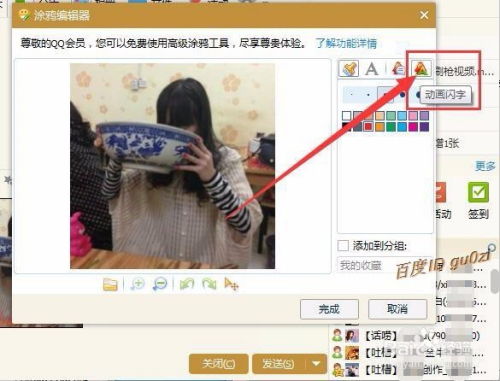Pick the second brush size dot
The image size is (500, 381).
coord(368,95)
